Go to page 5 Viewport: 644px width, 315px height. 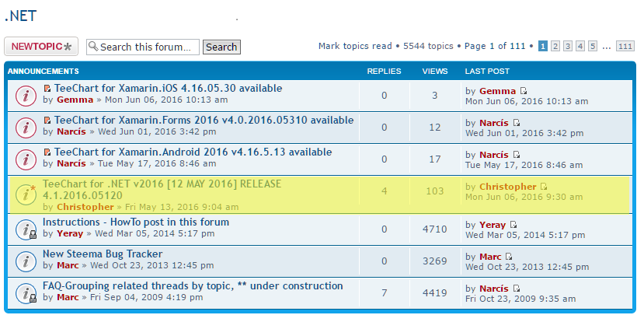[592, 46]
